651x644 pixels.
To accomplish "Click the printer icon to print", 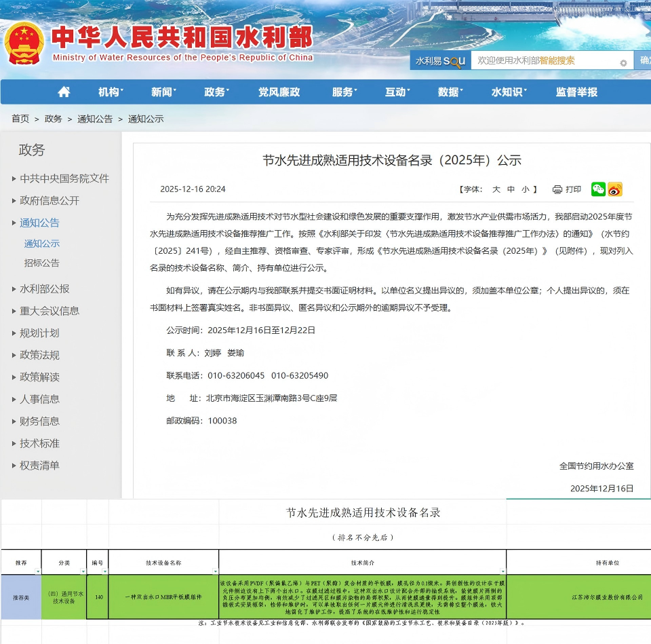I will click(557, 189).
